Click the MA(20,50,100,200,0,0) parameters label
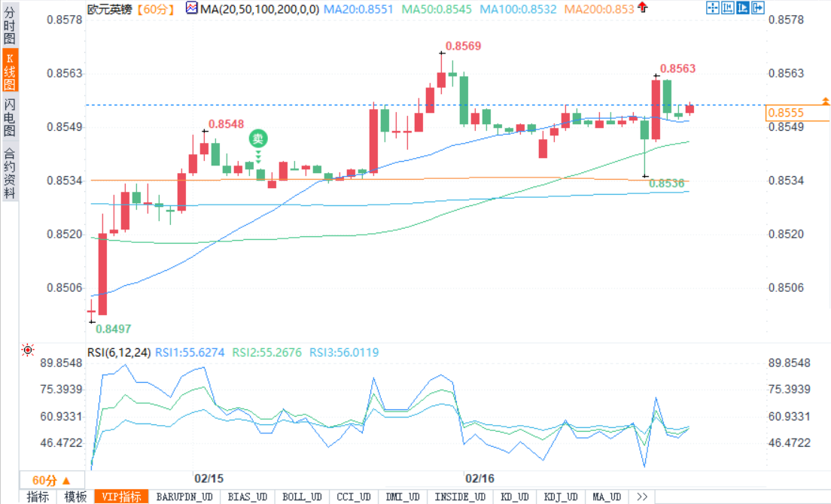This screenshot has height=504, width=831. pos(260,9)
